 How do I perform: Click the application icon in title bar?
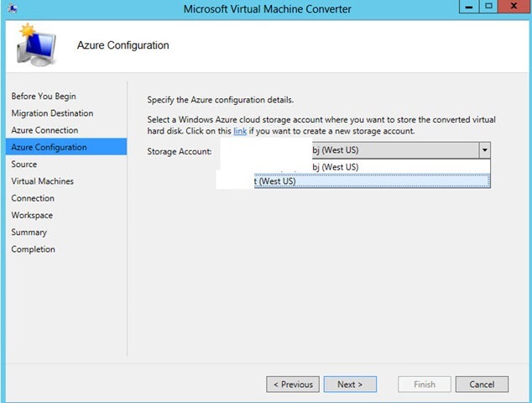[12, 8]
